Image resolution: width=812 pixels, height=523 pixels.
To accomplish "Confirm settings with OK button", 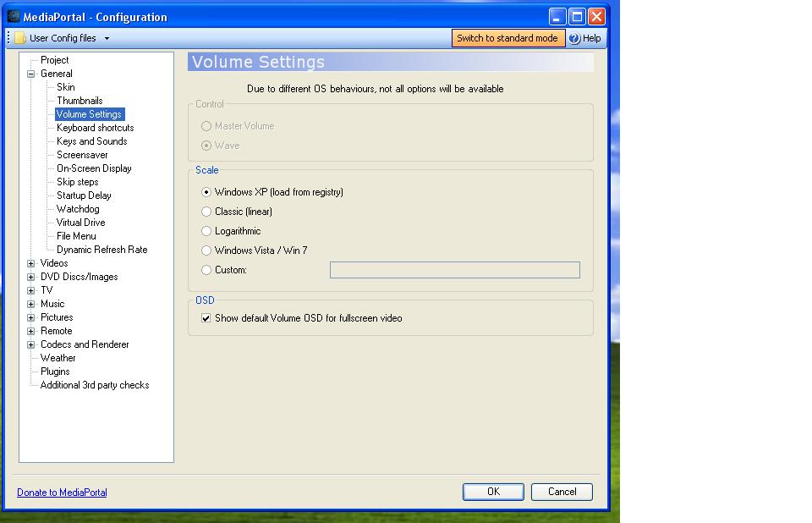I will pyautogui.click(x=493, y=492).
